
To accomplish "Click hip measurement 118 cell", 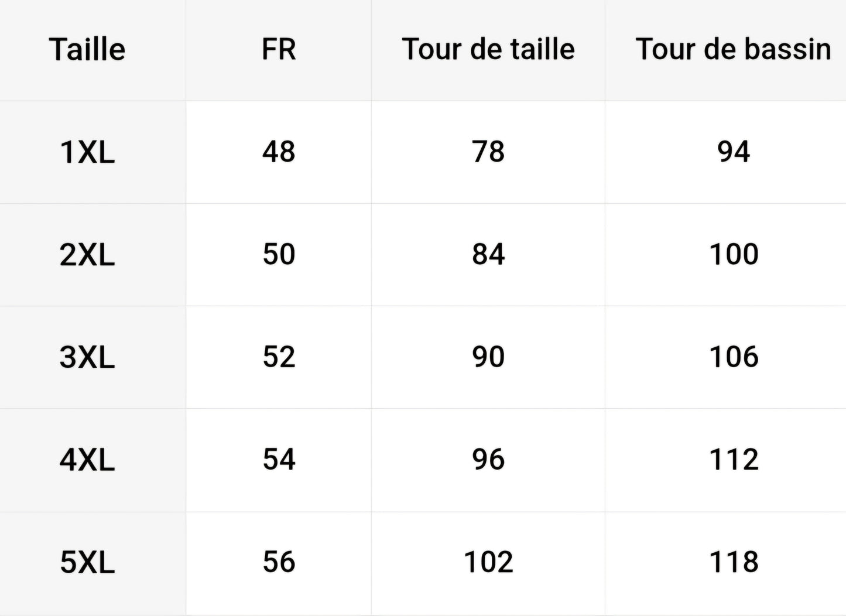I will point(734,562).
